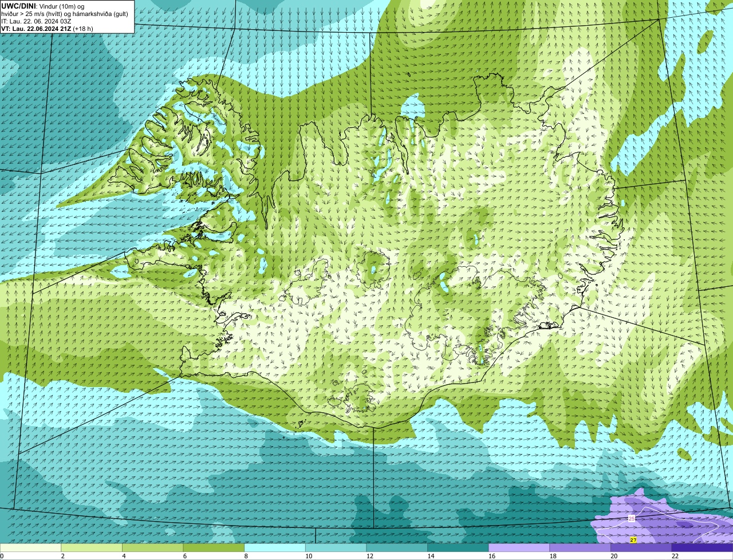Click the 18–20 m/s purple legend swatch
The image size is (733, 560).
(x=580, y=548)
